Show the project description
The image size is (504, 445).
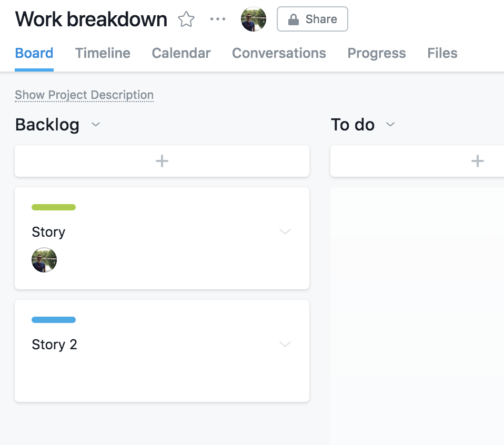pyautogui.click(x=84, y=95)
